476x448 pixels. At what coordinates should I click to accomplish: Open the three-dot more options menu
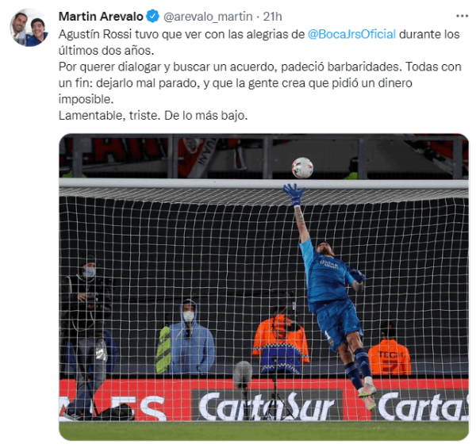pos(462,16)
